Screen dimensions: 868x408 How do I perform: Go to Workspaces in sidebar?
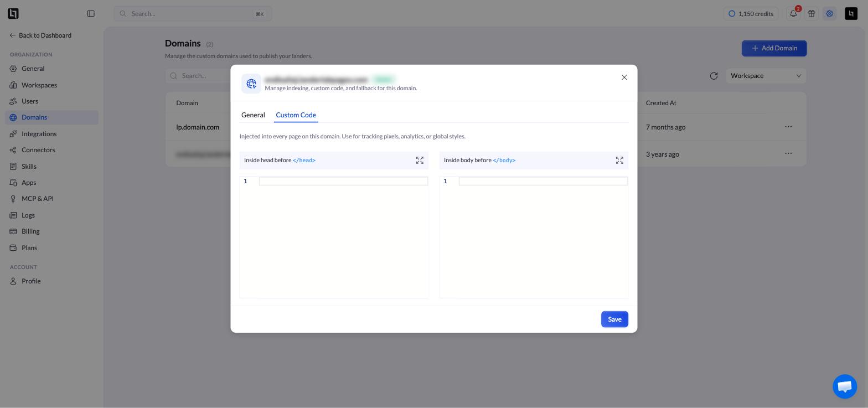51,85
